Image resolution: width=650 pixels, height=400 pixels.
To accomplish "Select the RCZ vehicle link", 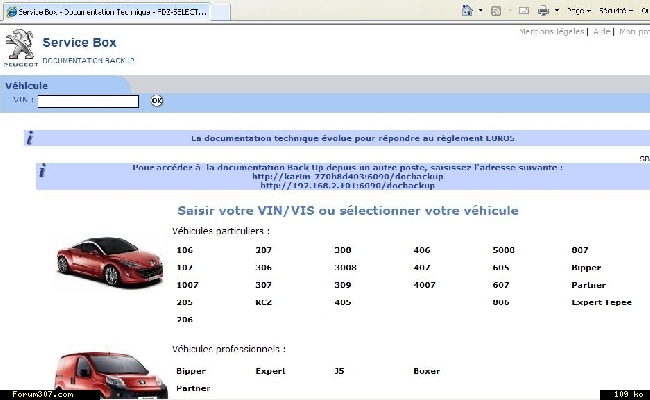I will tap(264, 302).
